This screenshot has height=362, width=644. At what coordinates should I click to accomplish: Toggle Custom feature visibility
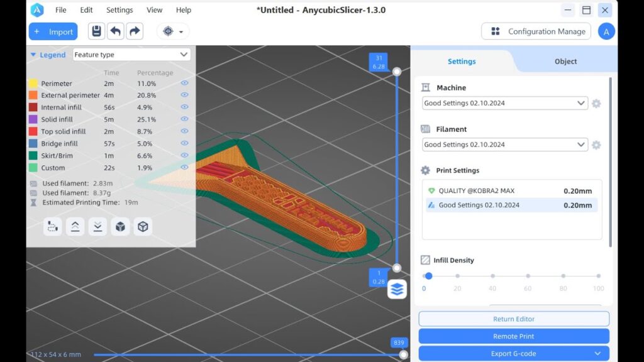[184, 167]
